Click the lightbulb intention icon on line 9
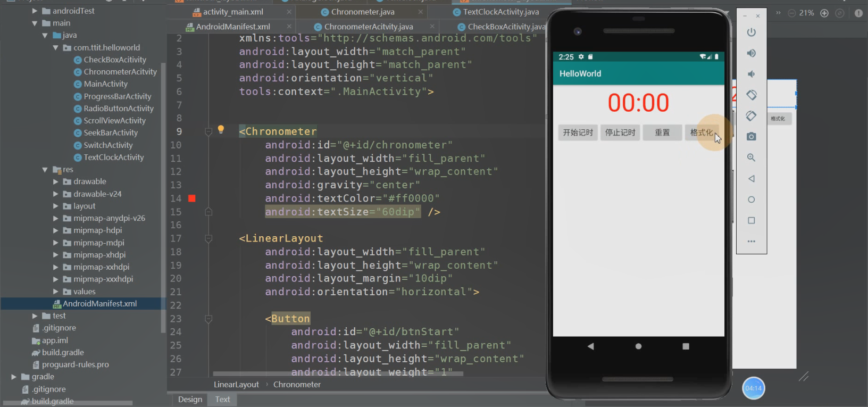868x407 pixels. [x=221, y=129]
